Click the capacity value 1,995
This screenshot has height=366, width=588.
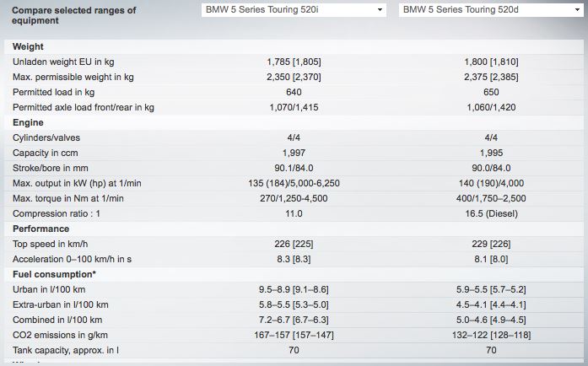click(491, 153)
